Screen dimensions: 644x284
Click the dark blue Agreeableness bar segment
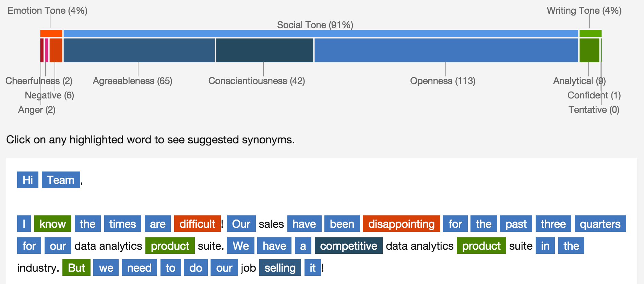pos(139,50)
